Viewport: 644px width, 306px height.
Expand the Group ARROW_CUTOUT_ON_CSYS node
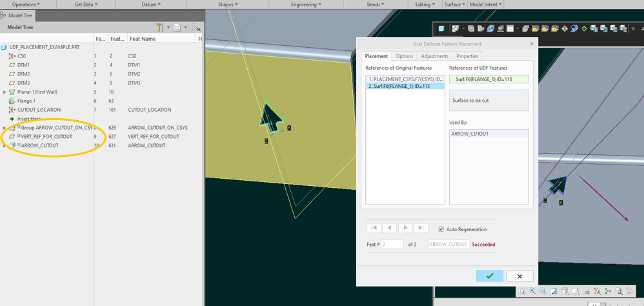click(5, 128)
